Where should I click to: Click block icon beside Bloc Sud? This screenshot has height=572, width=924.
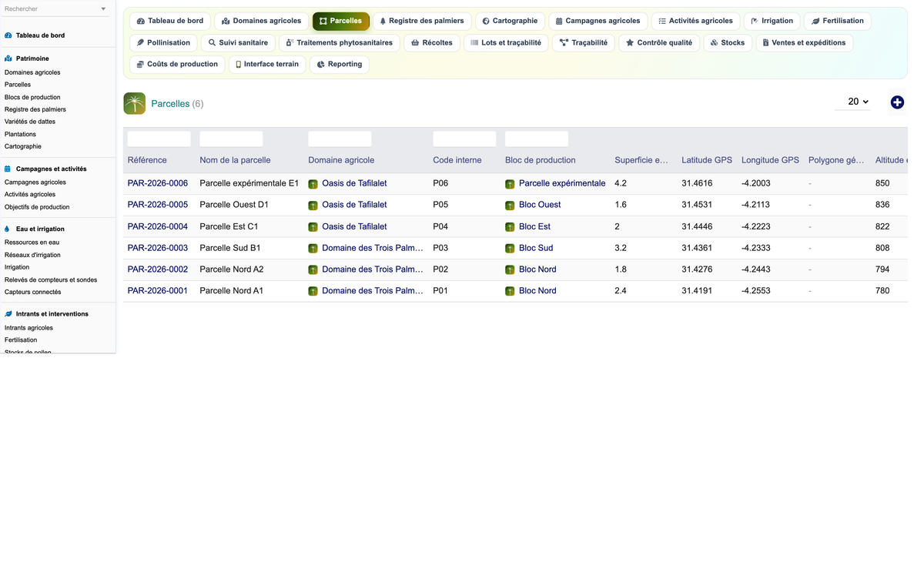(x=510, y=249)
